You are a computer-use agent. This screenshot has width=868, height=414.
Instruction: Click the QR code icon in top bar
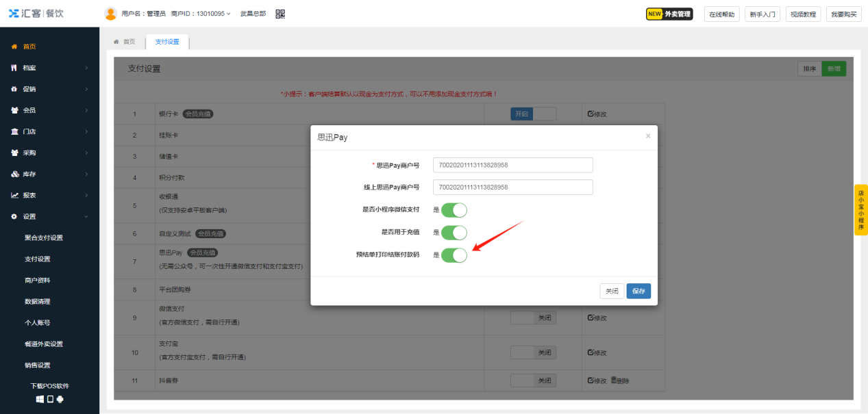click(280, 13)
